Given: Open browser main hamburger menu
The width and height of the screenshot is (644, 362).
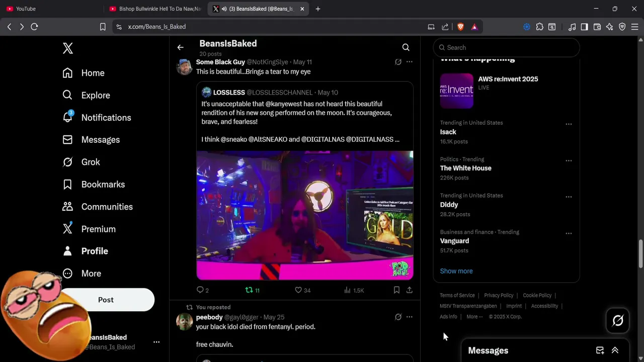Looking at the screenshot, I should click(635, 27).
